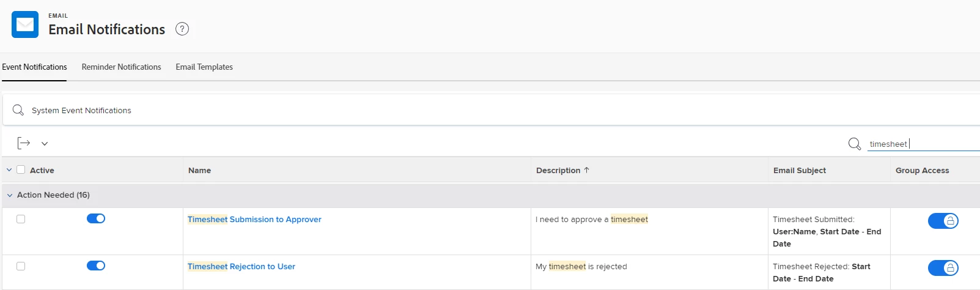Viewport: 980px width, 290px height.
Task: Click the Description sort arrow icon
Action: (587, 170)
